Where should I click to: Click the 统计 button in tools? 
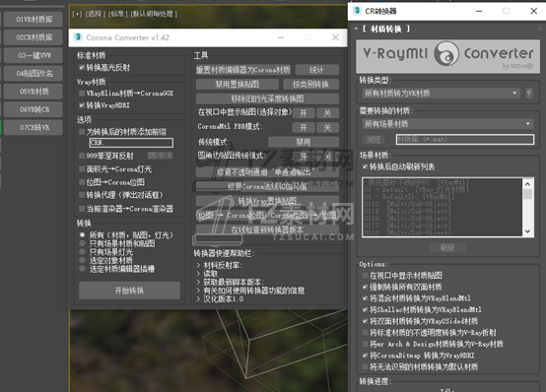tap(317, 70)
